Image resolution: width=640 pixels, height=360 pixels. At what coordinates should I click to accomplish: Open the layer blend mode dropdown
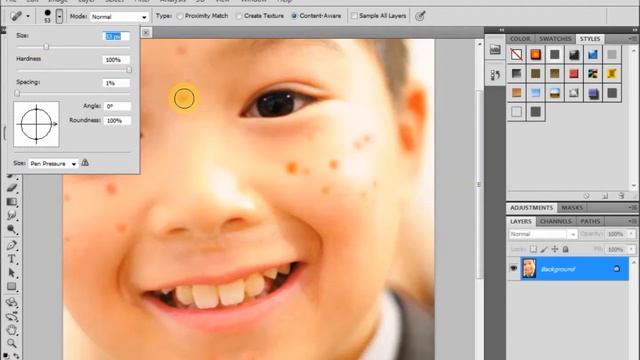click(x=543, y=234)
